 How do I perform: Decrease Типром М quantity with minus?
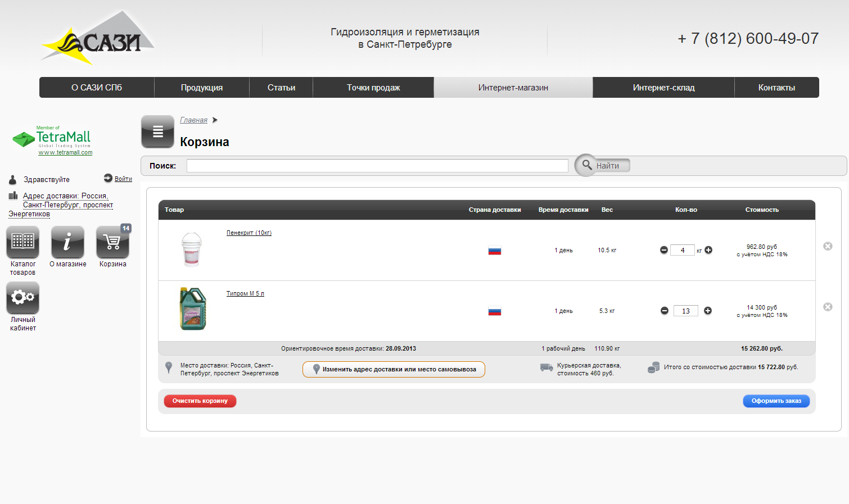[x=664, y=311]
